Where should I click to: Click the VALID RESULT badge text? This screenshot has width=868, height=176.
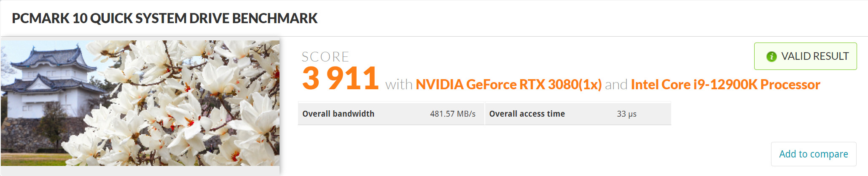pyautogui.click(x=814, y=56)
